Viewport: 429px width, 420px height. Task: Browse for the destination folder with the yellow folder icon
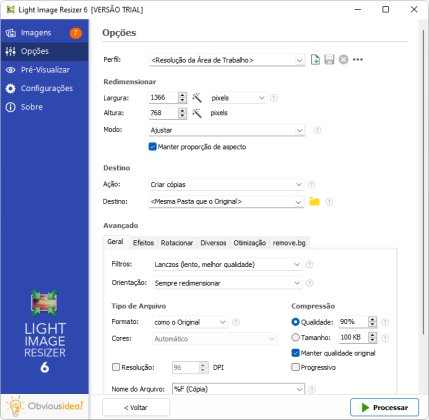(314, 201)
